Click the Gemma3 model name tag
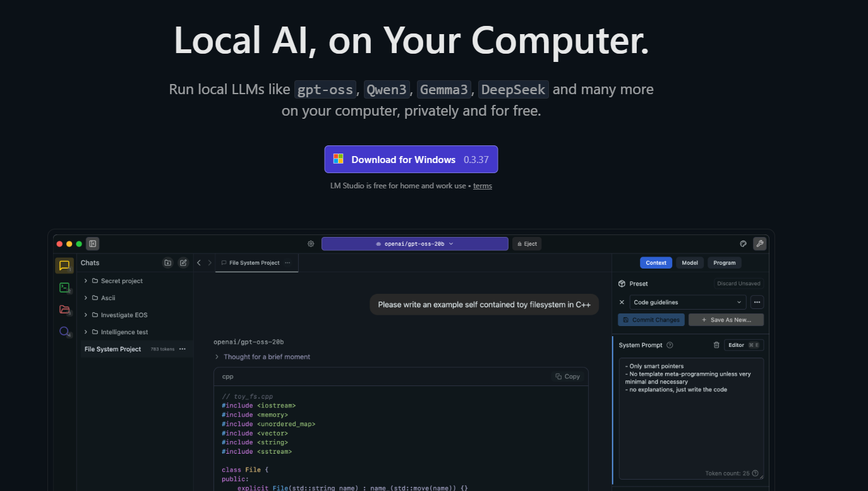This screenshot has width=868, height=491. pyautogui.click(x=444, y=90)
